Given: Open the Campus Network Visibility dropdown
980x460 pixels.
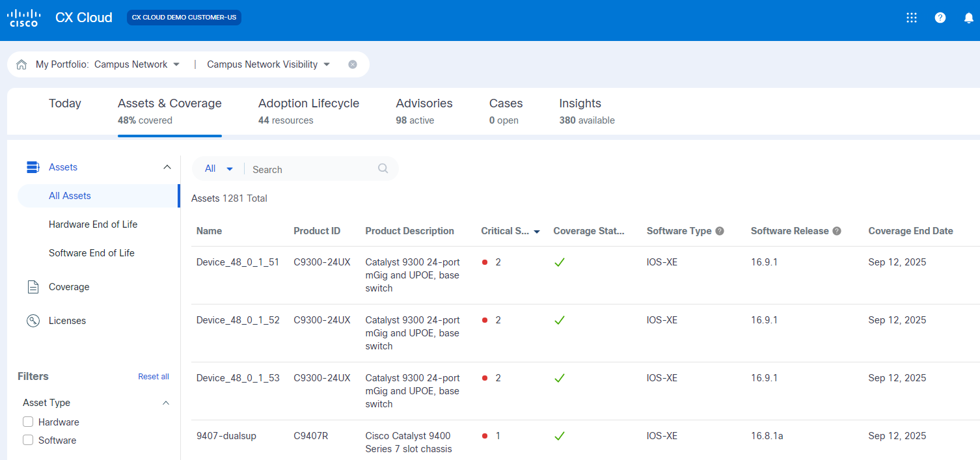Looking at the screenshot, I should 269,64.
